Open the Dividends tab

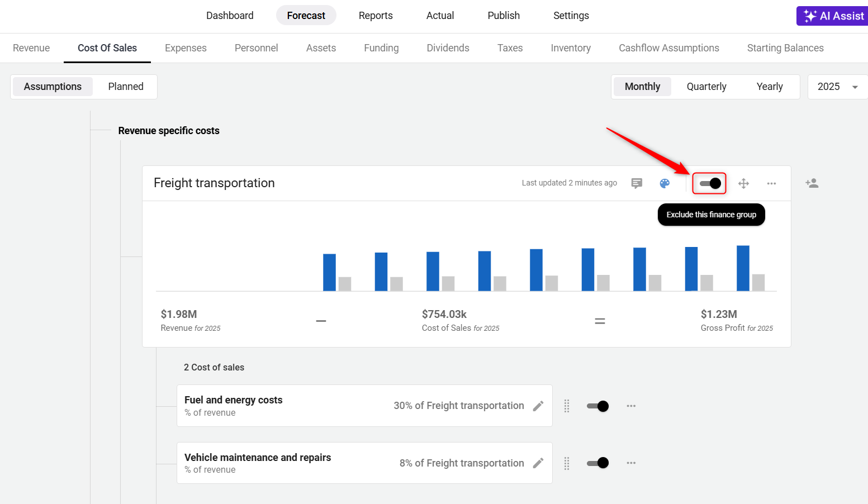[448, 48]
